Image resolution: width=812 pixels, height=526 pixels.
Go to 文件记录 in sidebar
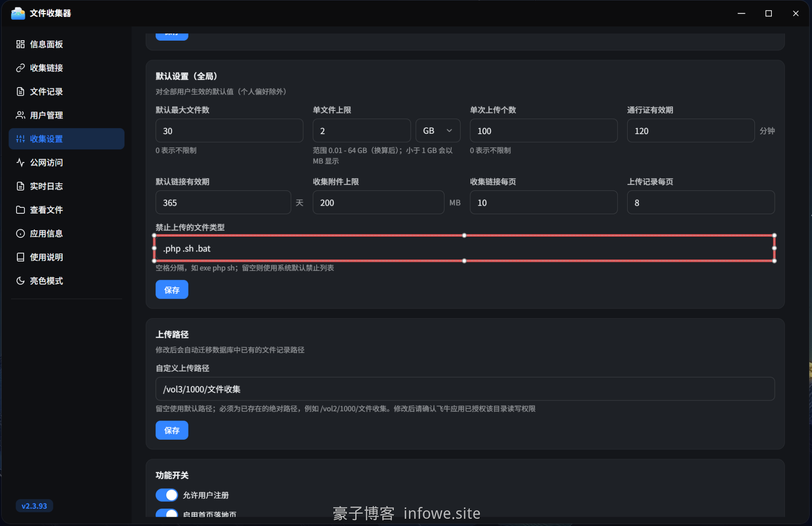pyautogui.click(x=66, y=91)
